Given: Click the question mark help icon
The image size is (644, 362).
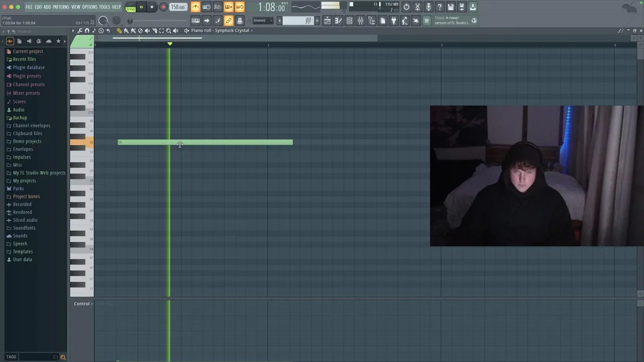Looking at the screenshot, I should coord(439,7).
